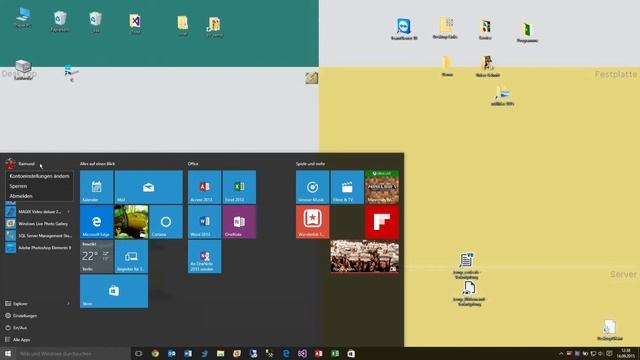Open the Wunderlist tile
The width and height of the screenshot is (640, 360).
[x=312, y=222]
